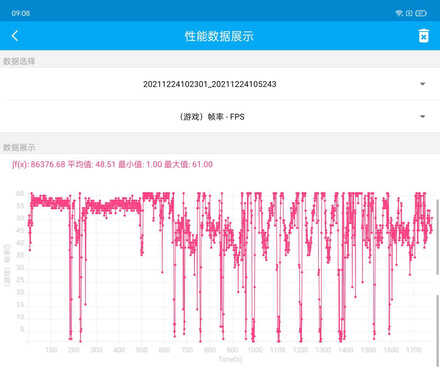Tap the 60 tick label on y-axis

coord(20,193)
